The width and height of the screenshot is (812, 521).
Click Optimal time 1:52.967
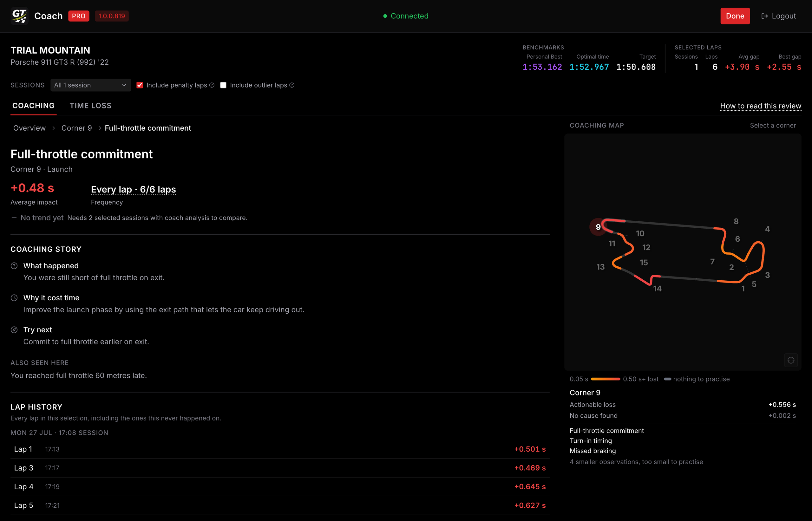(589, 67)
